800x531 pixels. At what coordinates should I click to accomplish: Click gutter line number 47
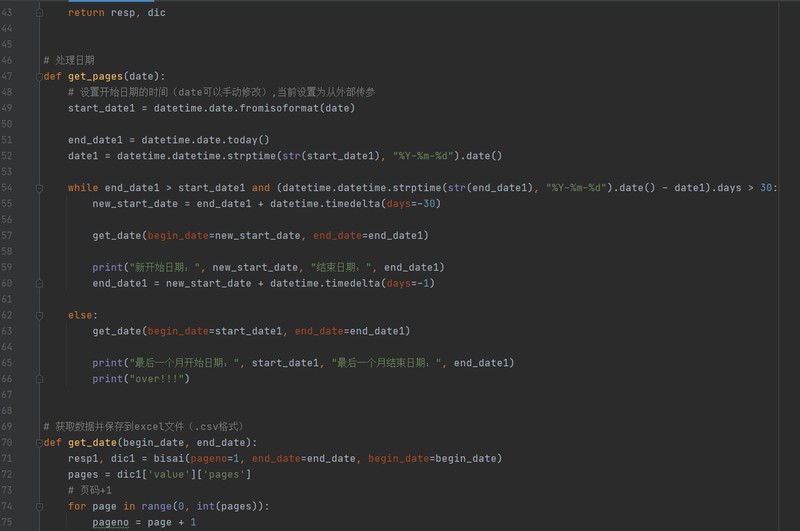[x=7, y=77]
